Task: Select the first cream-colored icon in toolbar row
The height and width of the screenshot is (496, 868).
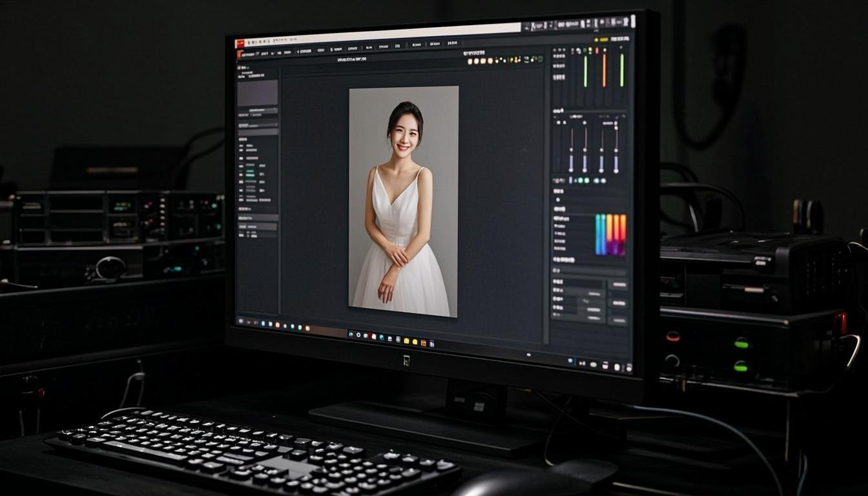Action: point(470,61)
